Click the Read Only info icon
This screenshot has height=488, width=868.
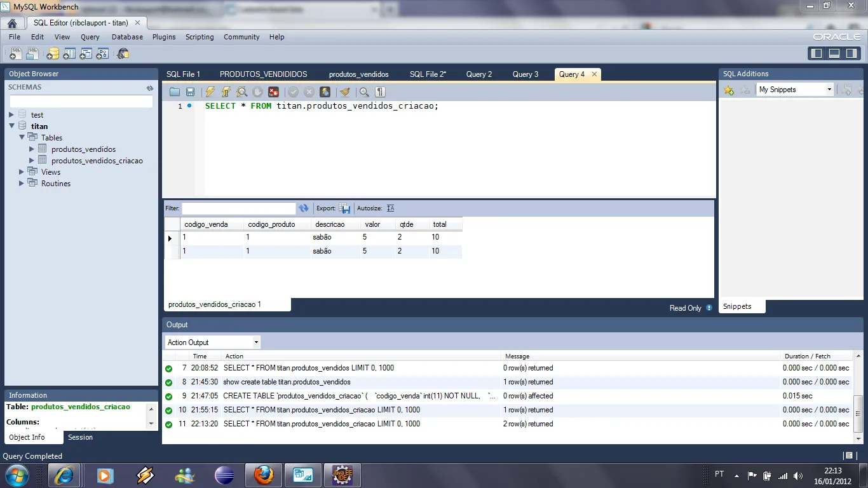coord(709,308)
